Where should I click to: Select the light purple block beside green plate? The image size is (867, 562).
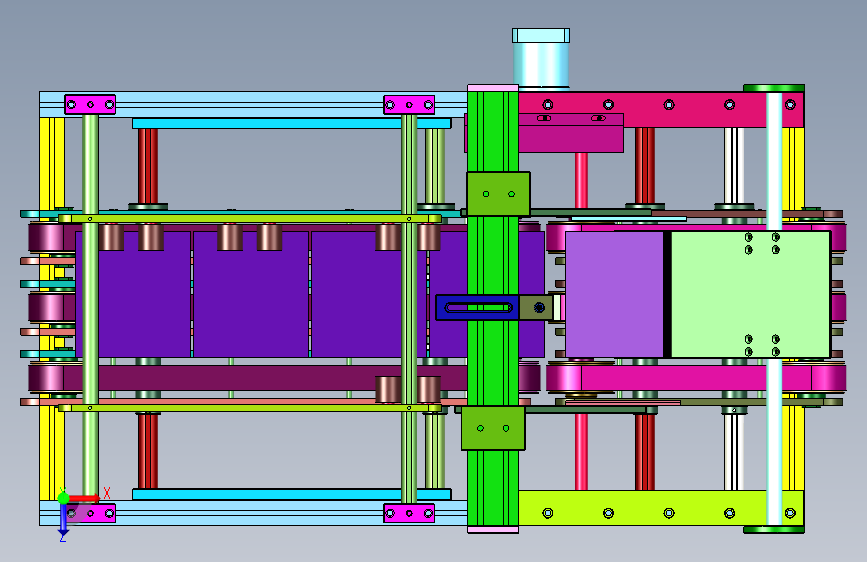click(614, 294)
